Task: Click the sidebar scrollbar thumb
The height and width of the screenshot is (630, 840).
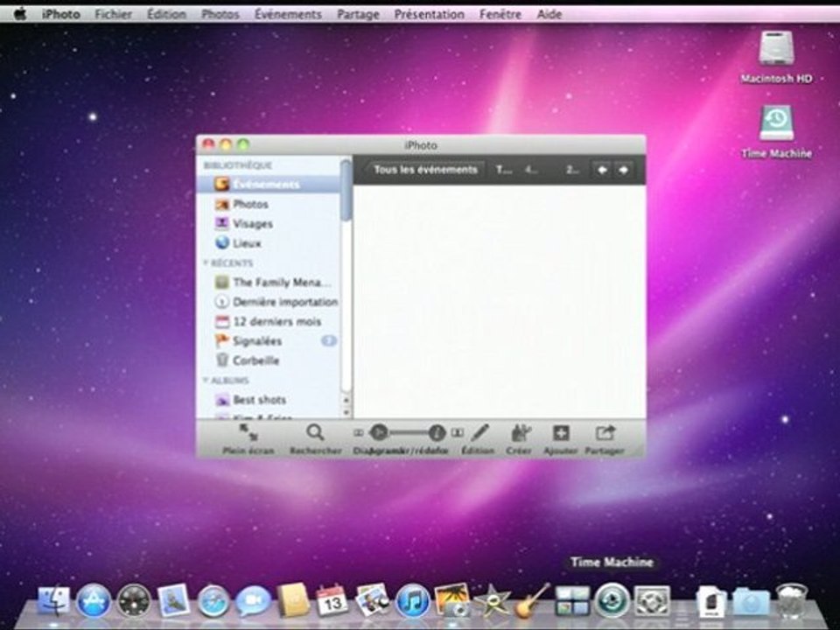Action: (346, 190)
